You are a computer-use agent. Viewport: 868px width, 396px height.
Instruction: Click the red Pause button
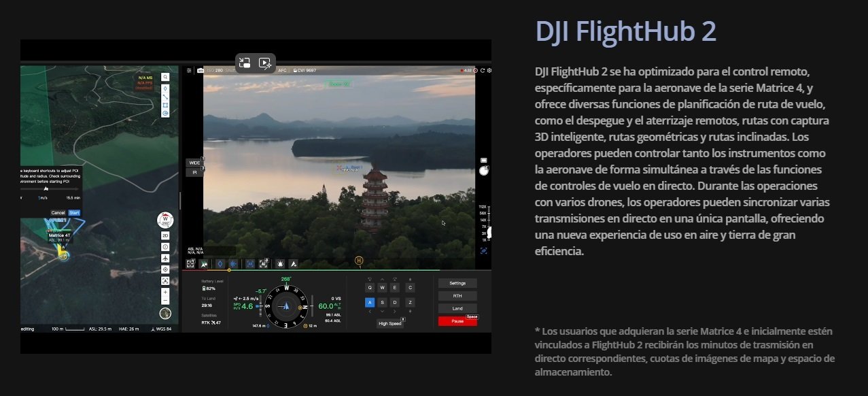pos(457,321)
